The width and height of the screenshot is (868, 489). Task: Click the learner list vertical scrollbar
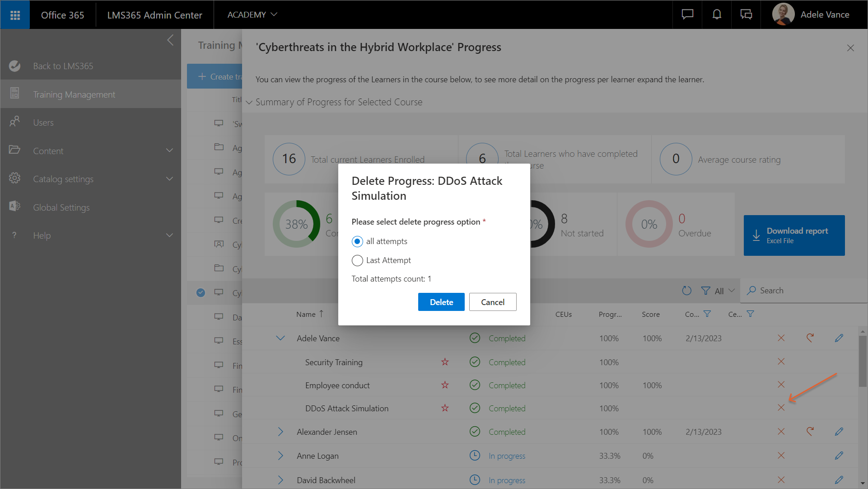click(x=863, y=362)
